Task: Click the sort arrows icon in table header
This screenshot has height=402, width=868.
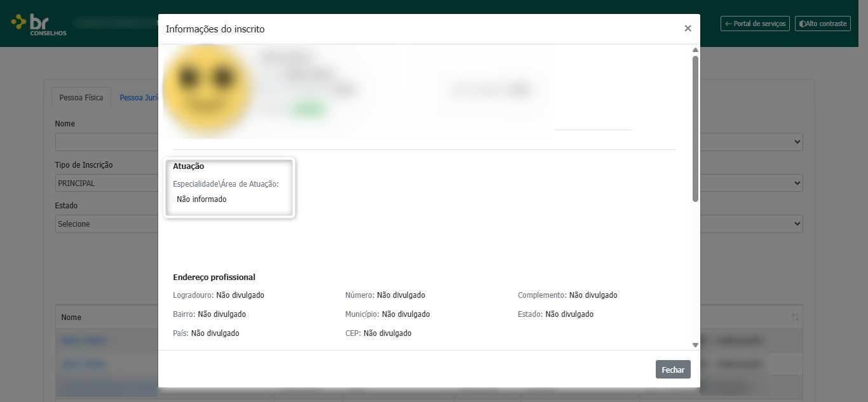Action: click(x=795, y=317)
